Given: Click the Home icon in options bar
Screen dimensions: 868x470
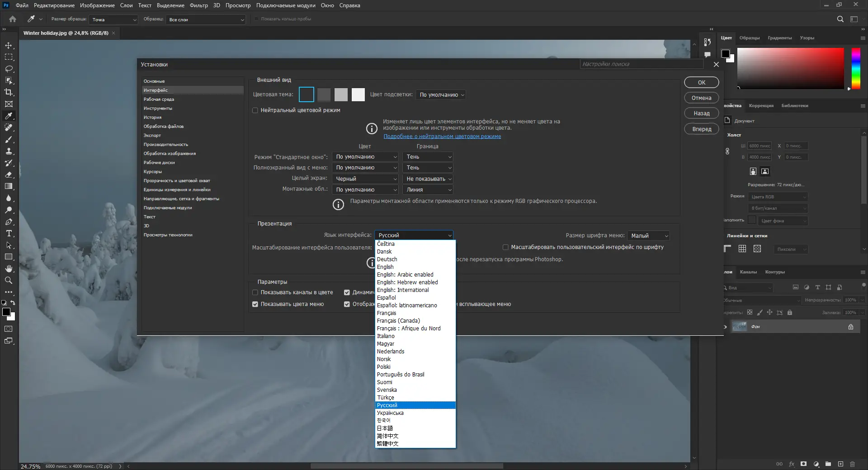Looking at the screenshot, I should tap(13, 19).
